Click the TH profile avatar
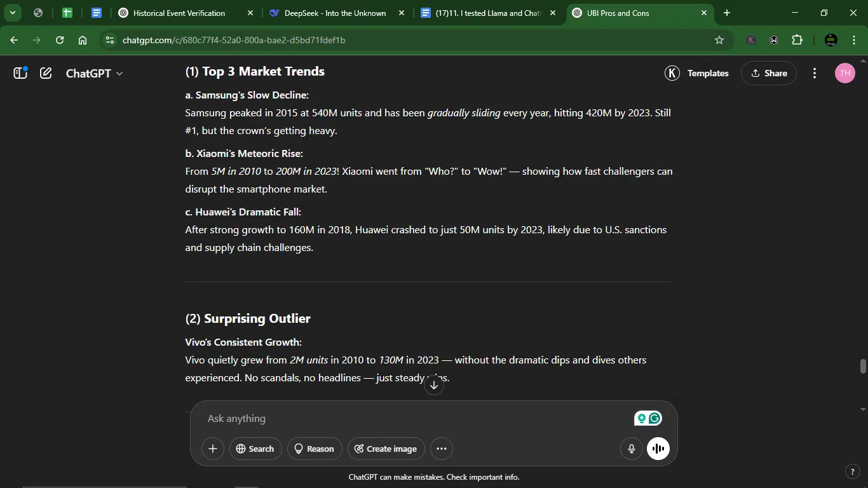The height and width of the screenshot is (488, 868). (x=844, y=73)
